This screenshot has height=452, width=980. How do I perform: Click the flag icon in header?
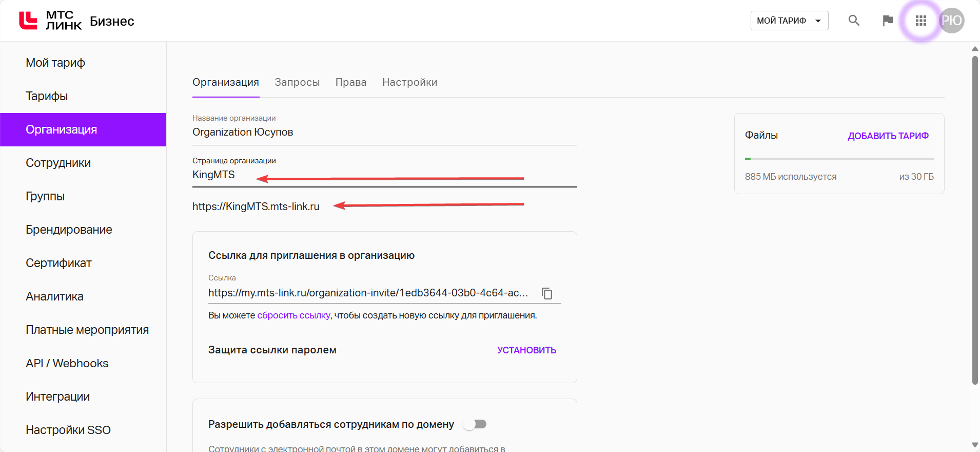tap(888, 21)
